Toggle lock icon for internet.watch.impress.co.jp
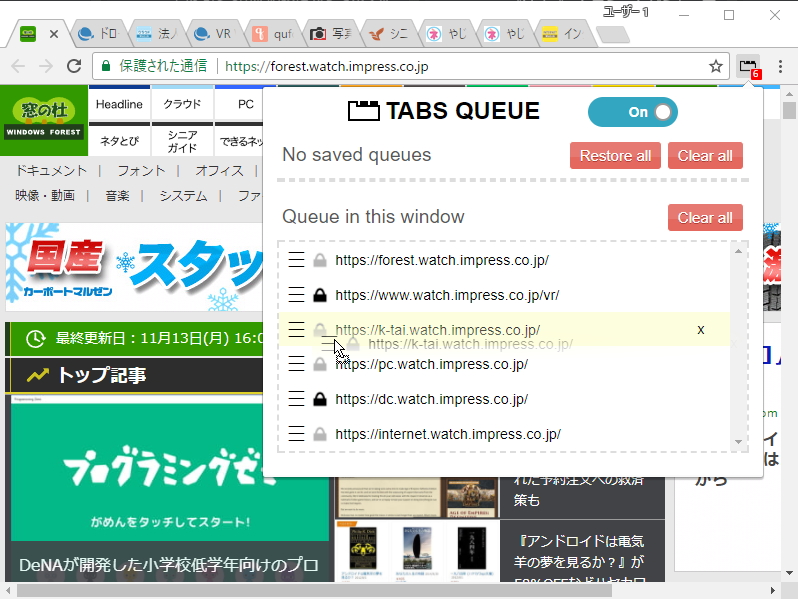This screenshot has width=798, height=599. [320, 434]
